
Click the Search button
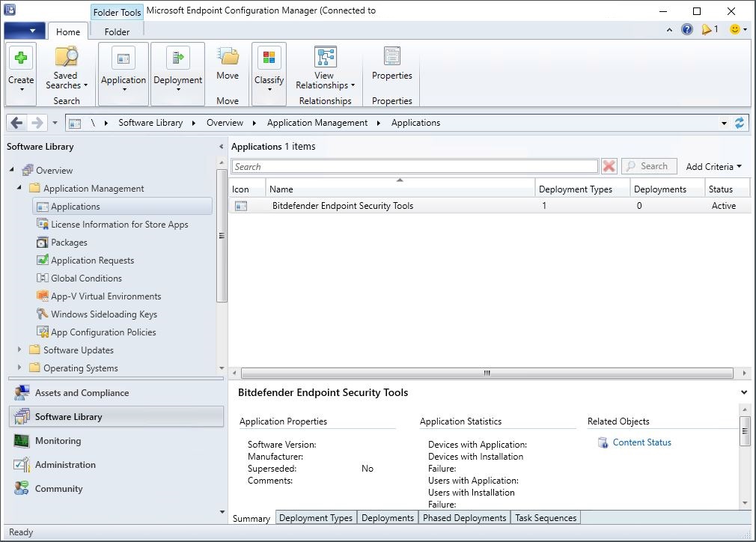coord(649,165)
